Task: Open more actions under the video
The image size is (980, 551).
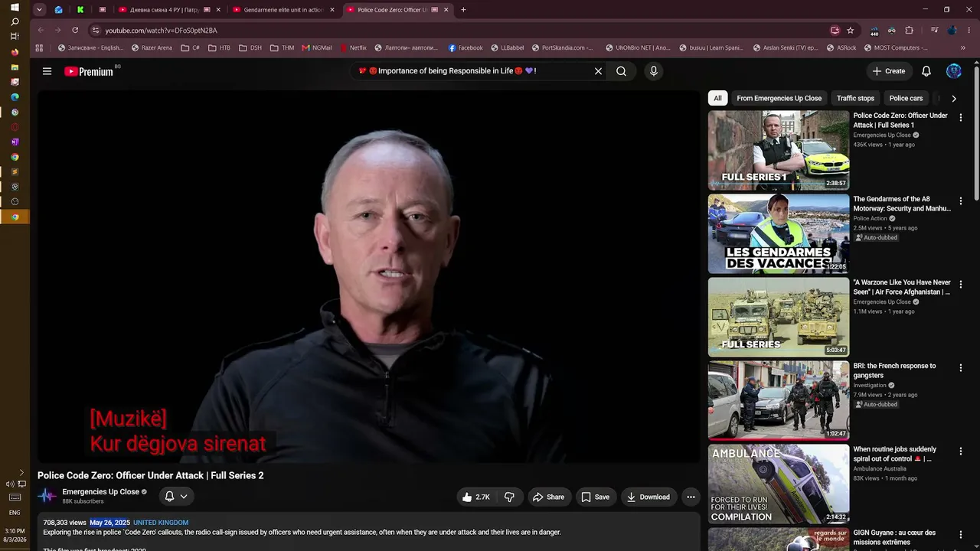Action: coord(691,497)
